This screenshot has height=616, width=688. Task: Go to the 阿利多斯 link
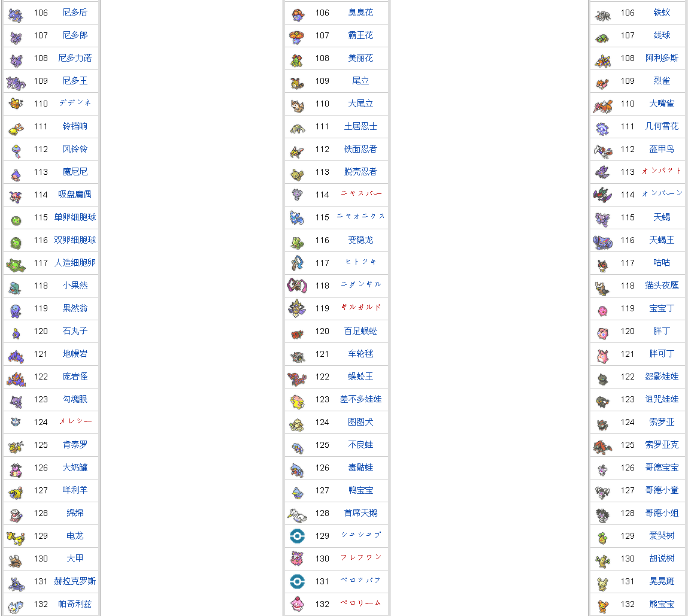(x=662, y=58)
